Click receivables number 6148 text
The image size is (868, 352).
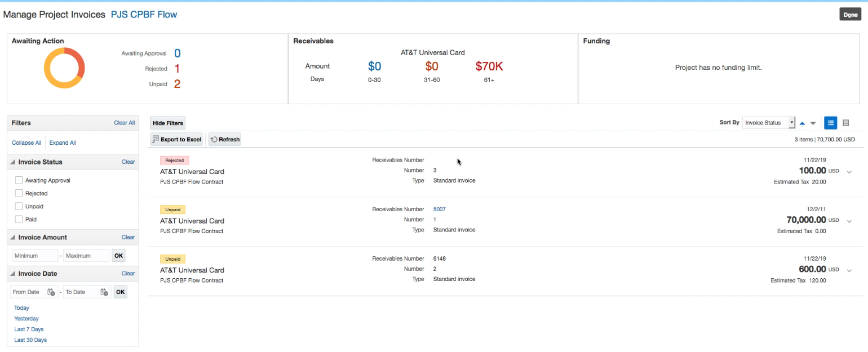click(x=440, y=259)
